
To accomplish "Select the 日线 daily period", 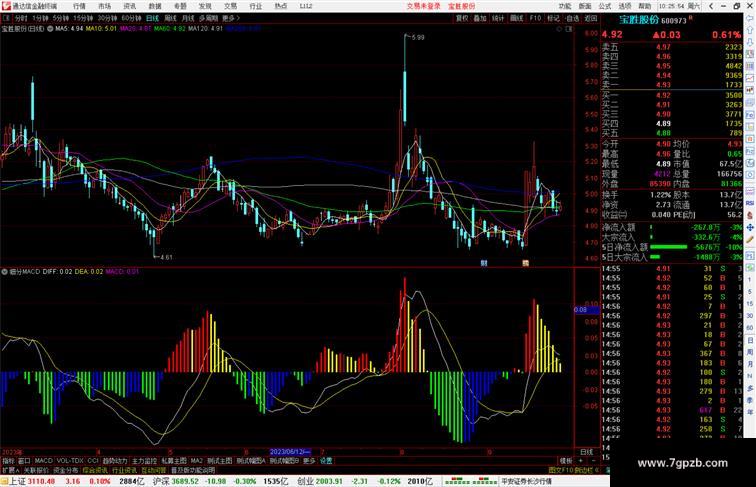I will pyautogui.click(x=152, y=18).
